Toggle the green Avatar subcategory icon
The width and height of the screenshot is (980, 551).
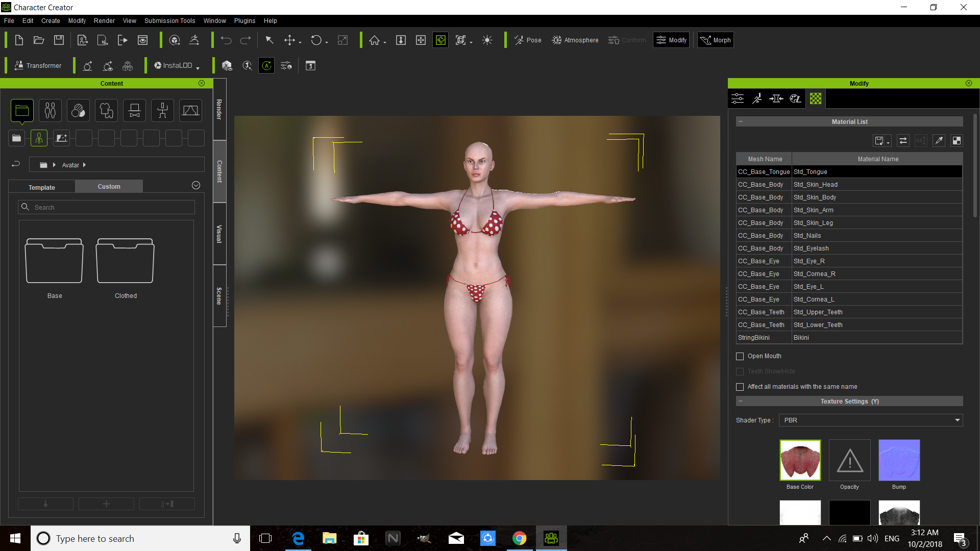click(39, 138)
